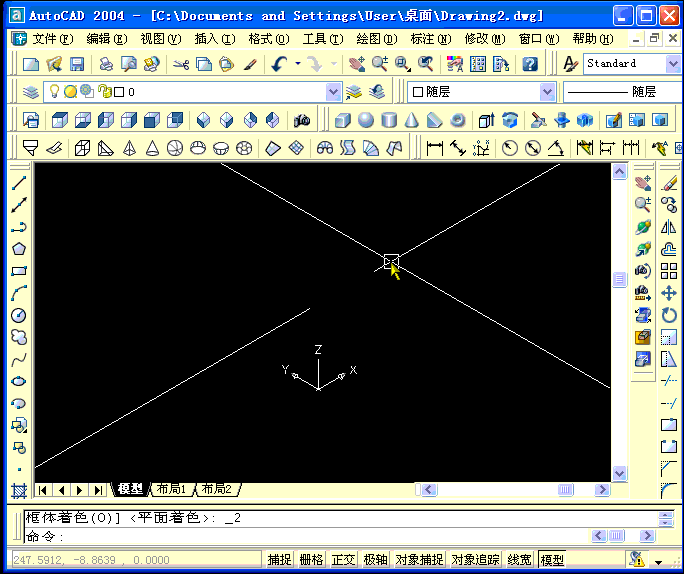Select the Rectangle draw tool
Viewport: 684px width, 574px height.
(x=19, y=271)
